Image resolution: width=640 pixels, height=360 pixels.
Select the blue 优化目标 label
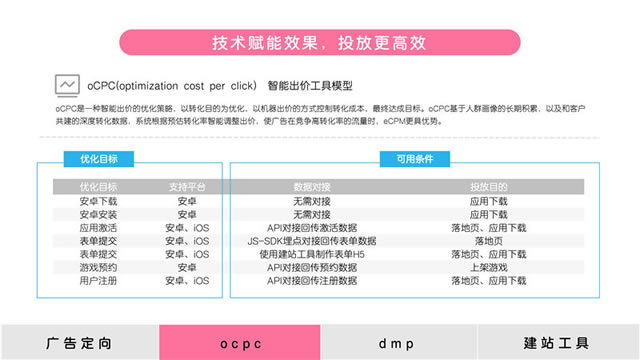(99, 159)
